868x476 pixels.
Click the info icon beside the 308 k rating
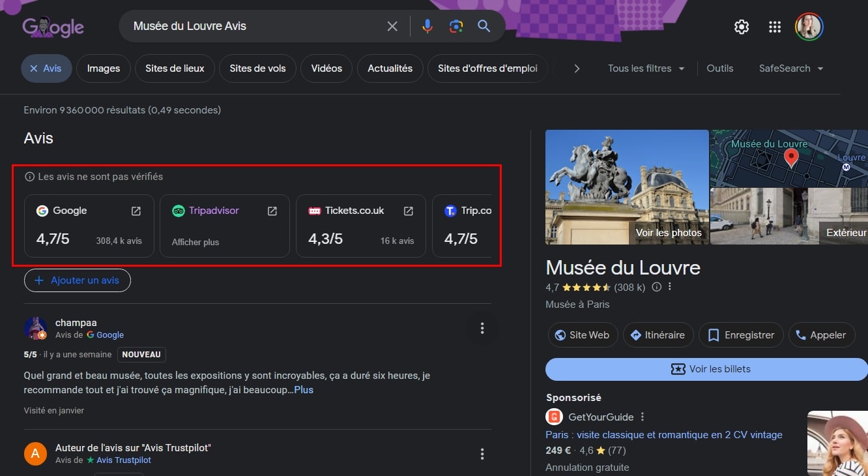click(656, 286)
